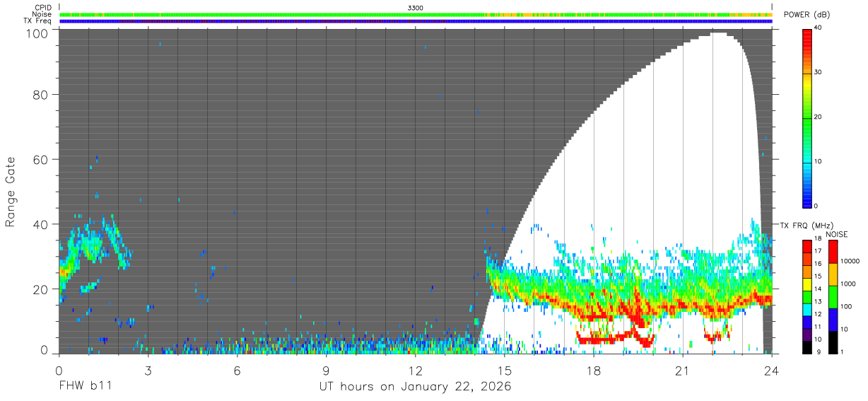Viewport: 868px width, 401px height.
Task: Click the noise indicator strip above plot
Action: 416,14
